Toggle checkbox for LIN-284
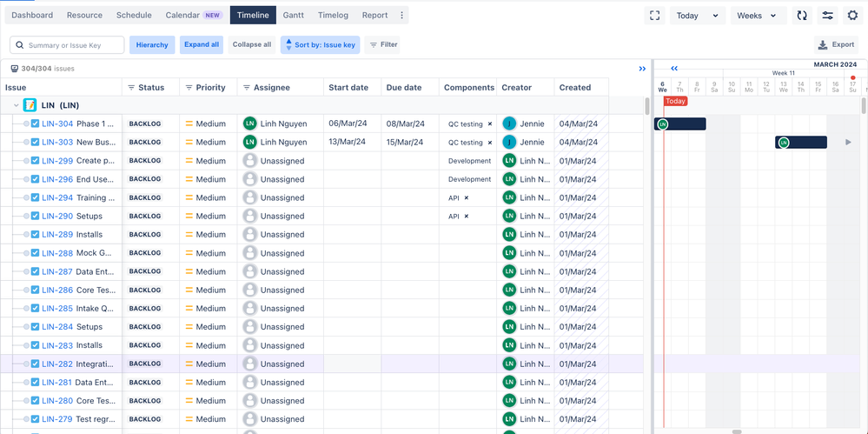The width and height of the screenshot is (868, 434). click(35, 326)
